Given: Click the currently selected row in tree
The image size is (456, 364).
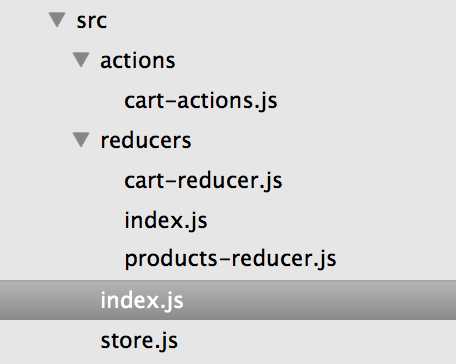Looking at the screenshot, I should [228, 300].
